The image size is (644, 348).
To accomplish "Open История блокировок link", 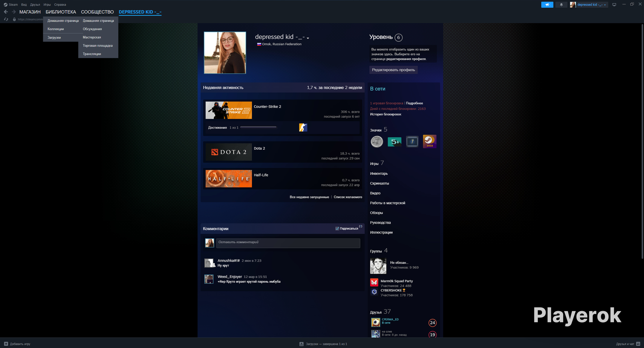I will (x=386, y=114).
